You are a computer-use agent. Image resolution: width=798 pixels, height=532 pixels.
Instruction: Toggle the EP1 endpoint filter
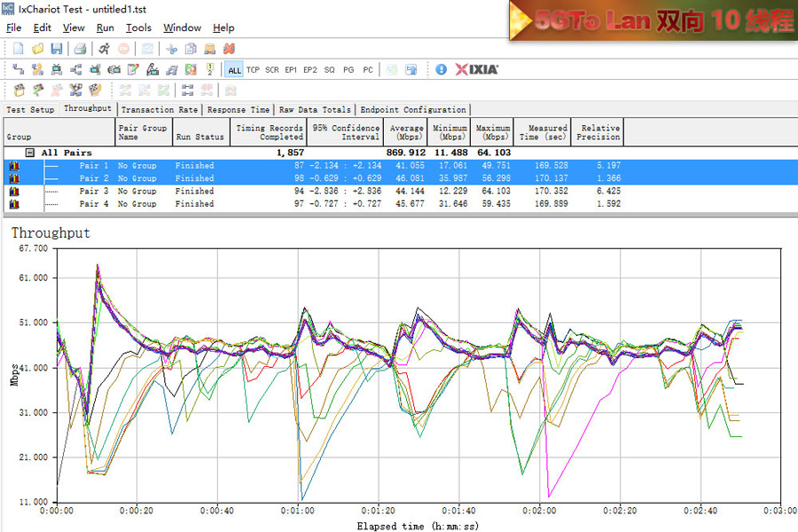point(291,70)
